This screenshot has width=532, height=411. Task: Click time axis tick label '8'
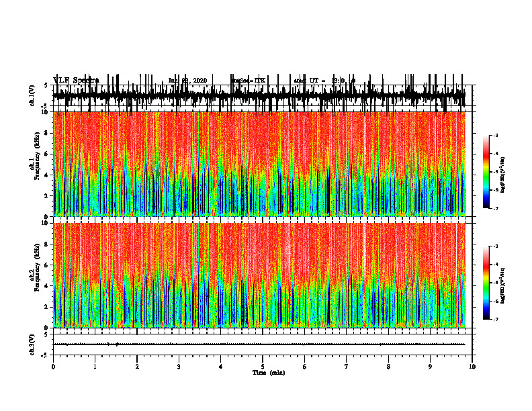[x=388, y=367]
